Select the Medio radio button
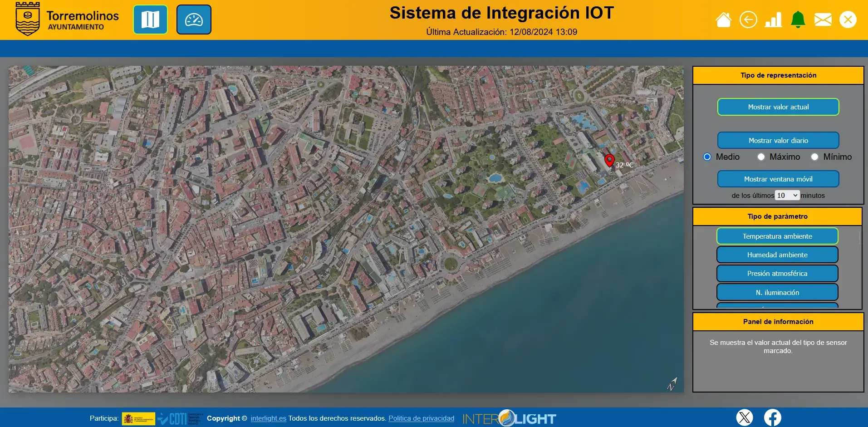 tap(707, 157)
